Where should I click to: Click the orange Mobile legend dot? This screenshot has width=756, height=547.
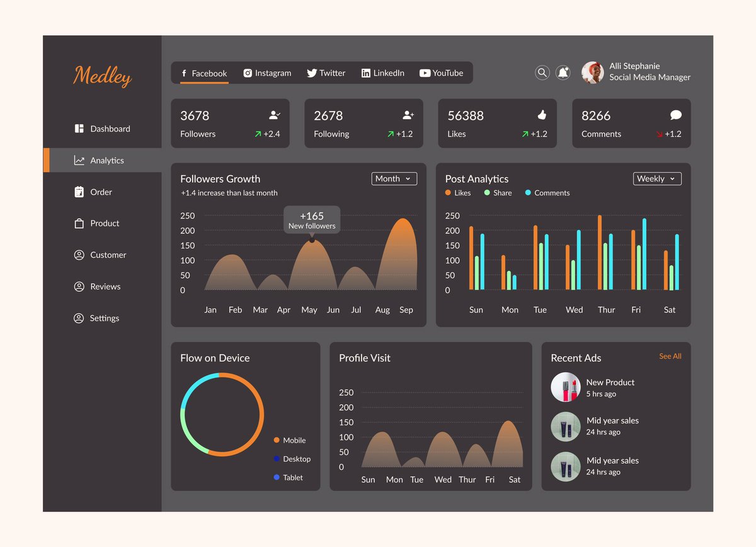(277, 440)
